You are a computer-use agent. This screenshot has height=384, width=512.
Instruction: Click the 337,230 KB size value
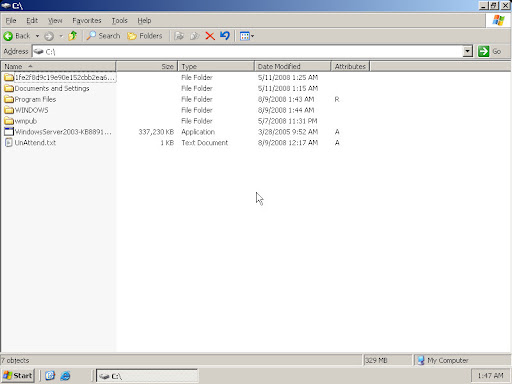click(x=156, y=132)
